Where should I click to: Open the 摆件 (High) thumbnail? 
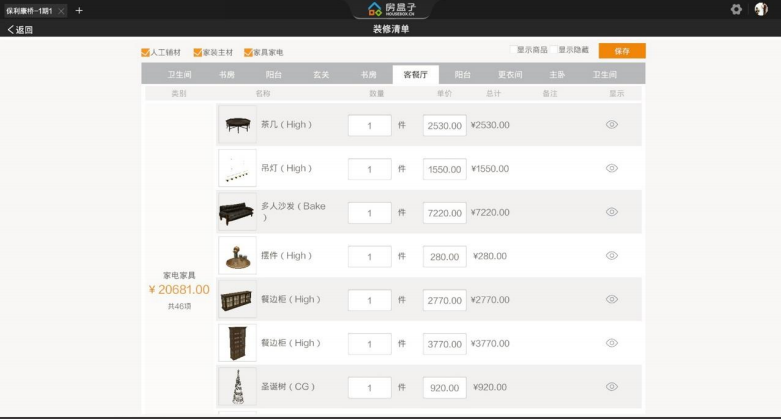(x=238, y=256)
